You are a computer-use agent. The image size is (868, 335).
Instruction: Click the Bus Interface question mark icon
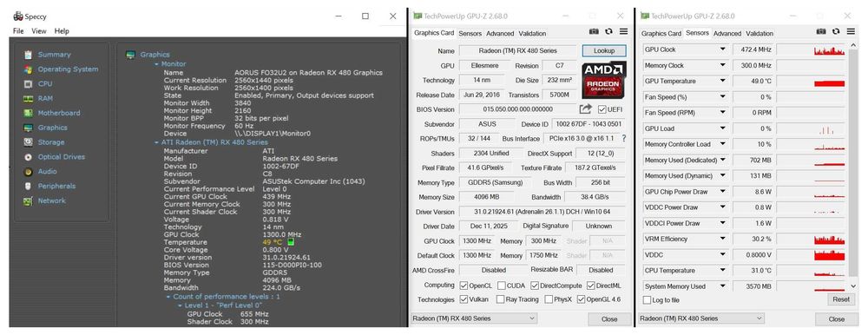pyautogui.click(x=624, y=138)
